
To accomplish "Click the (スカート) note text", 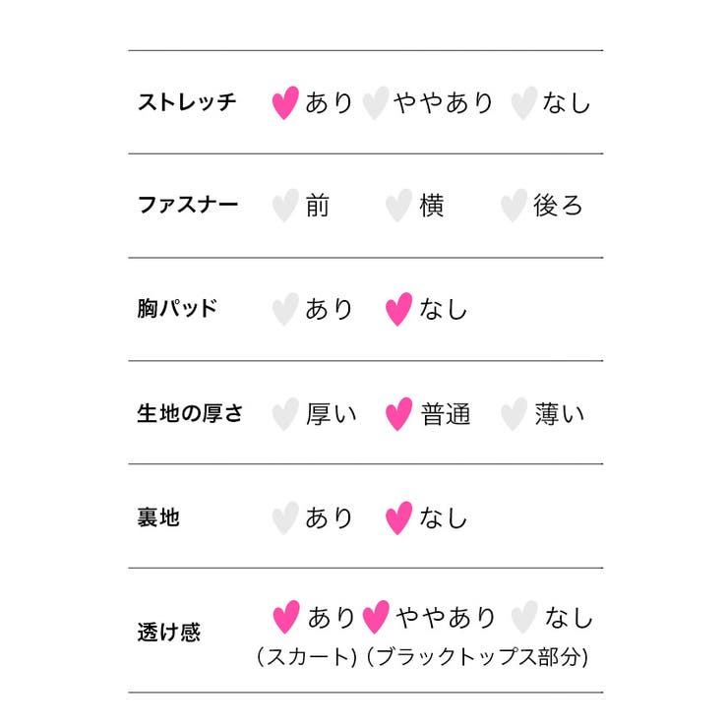I will [306, 657].
